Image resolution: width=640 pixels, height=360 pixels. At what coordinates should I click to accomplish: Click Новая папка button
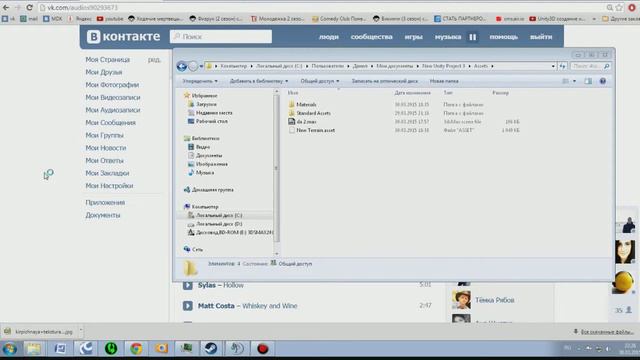coord(444,81)
